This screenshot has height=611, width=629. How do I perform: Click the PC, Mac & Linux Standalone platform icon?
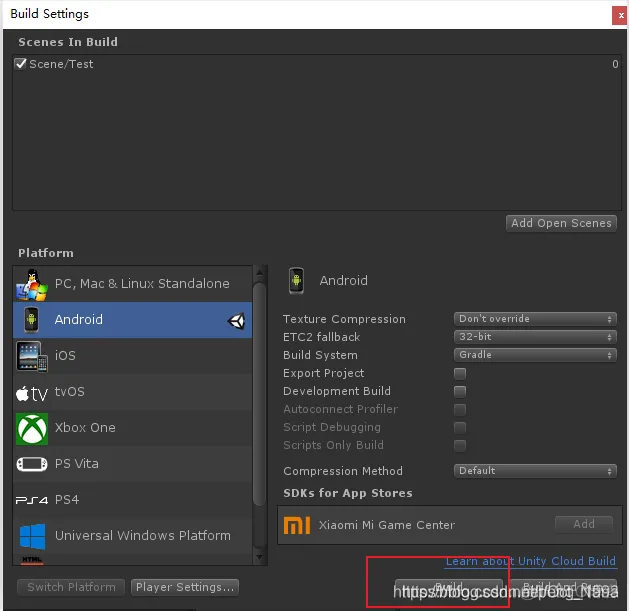point(31,284)
